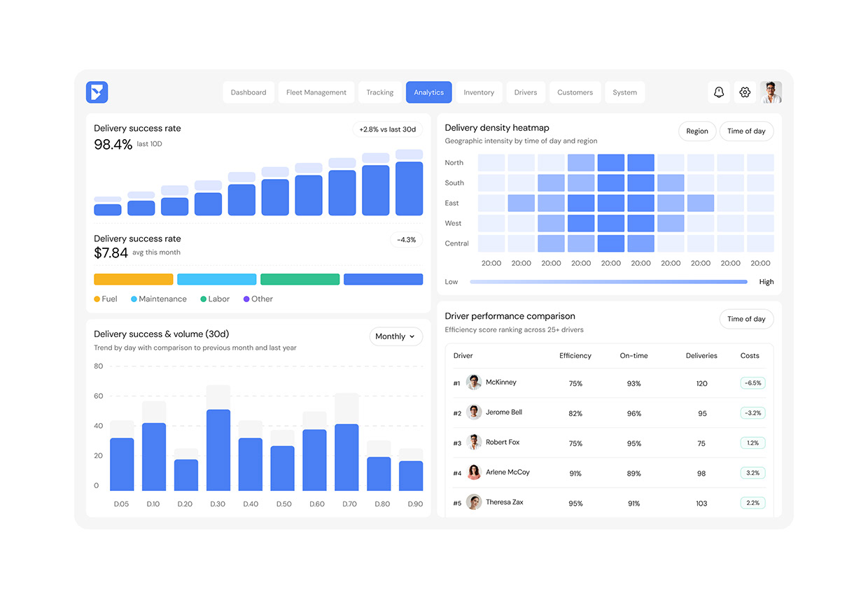Viewport: 868px width, 598px height.
Task: Click the Low-High intensity slider
Action: pyautogui.click(x=608, y=281)
